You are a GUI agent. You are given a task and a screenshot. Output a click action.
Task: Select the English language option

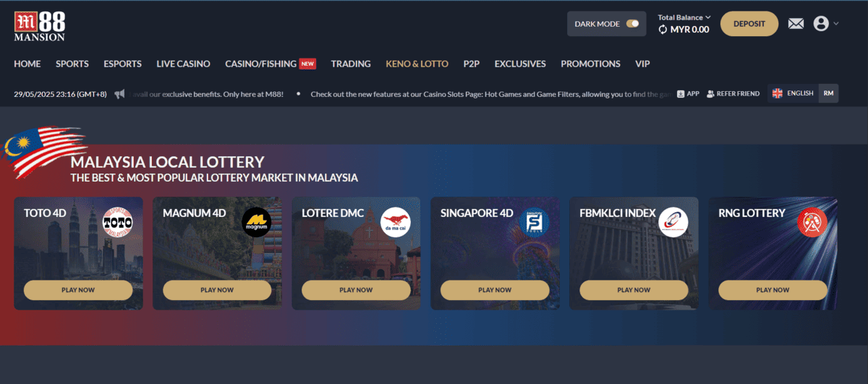tap(793, 93)
